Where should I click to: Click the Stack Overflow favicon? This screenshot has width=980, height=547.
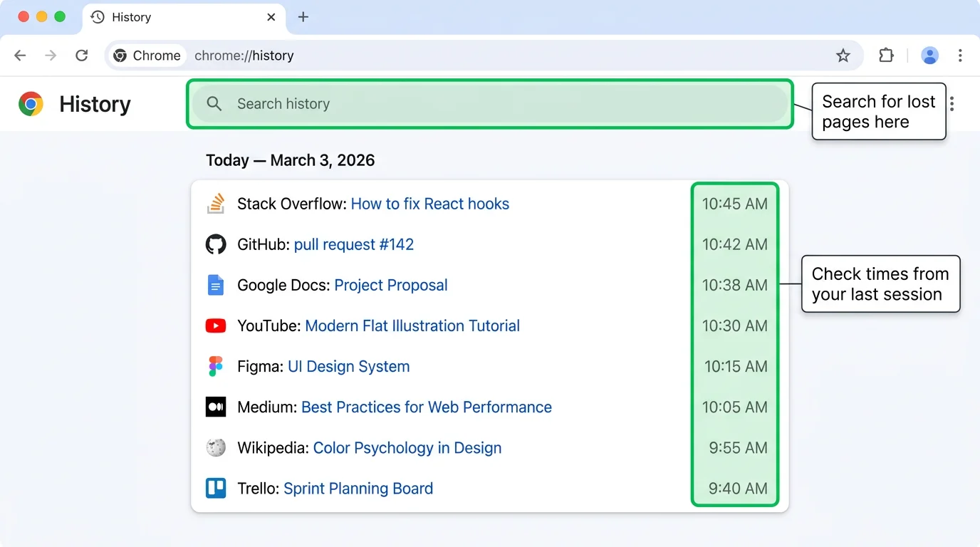pos(216,203)
